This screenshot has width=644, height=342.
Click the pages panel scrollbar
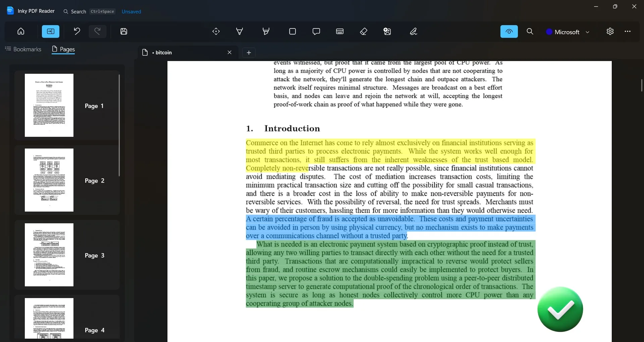point(119,125)
